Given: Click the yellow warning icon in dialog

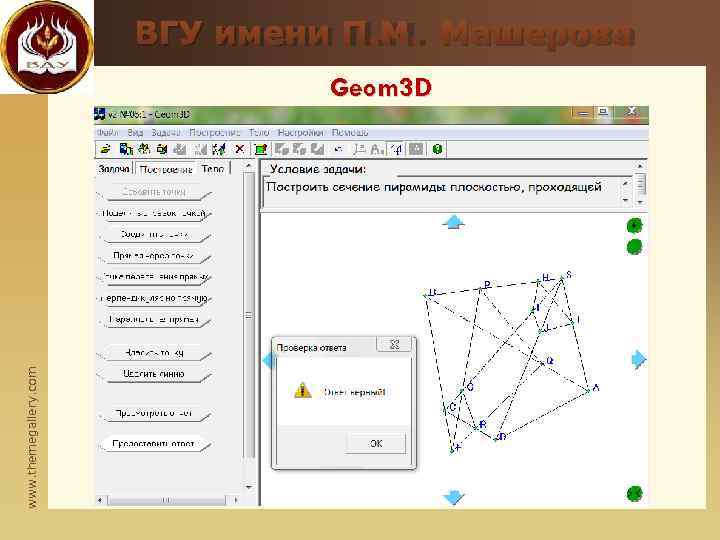Looking at the screenshot, I should 303,390.
